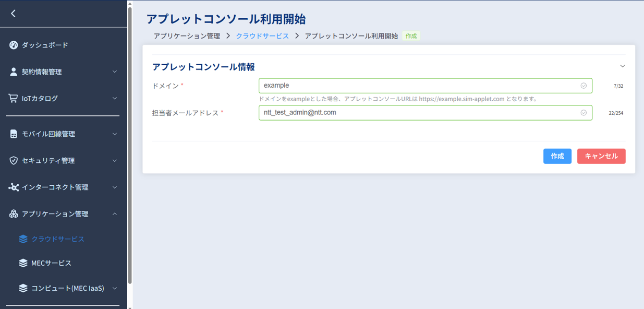This screenshot has height=309, width=644.
Task: Click the back arrow at sidebar top
Action: pyautogui.click(x=14, y=14)
